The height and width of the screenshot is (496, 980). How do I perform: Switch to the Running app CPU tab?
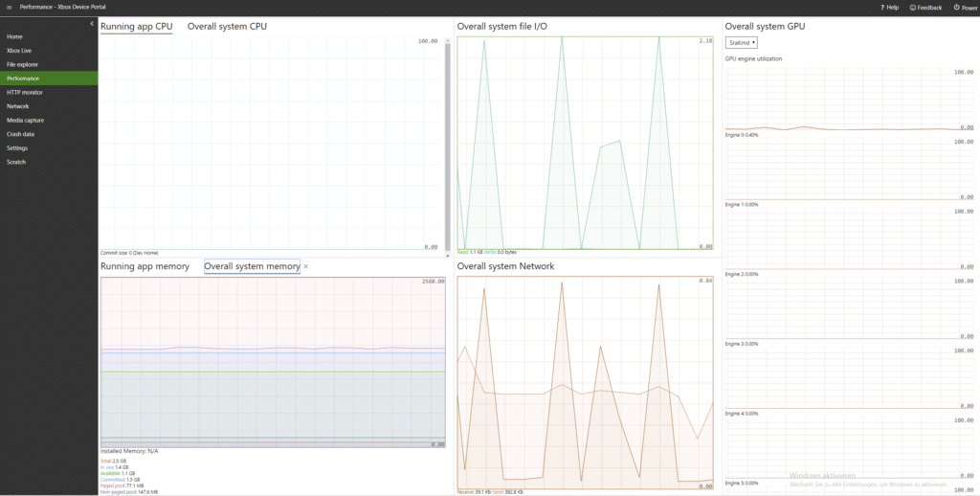point(136,26)
